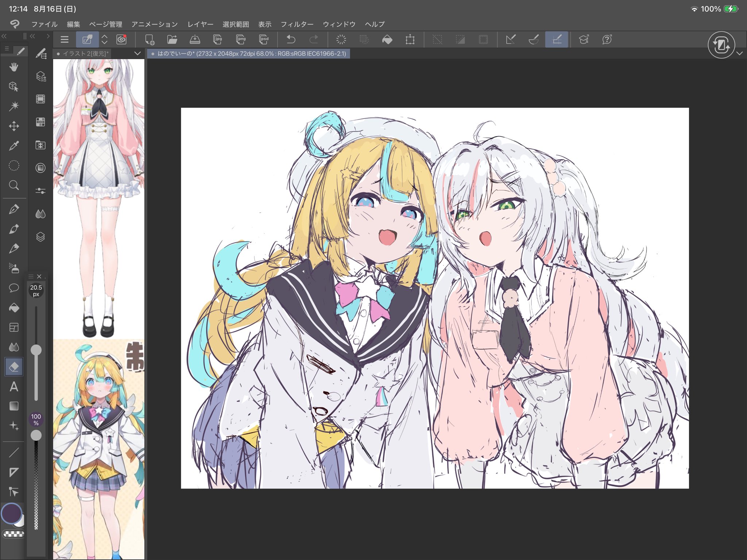Image resolution: width=747 pixels, height=560 pixels.
Task: Click the brush size slider handle
Action: pos(36,350)
